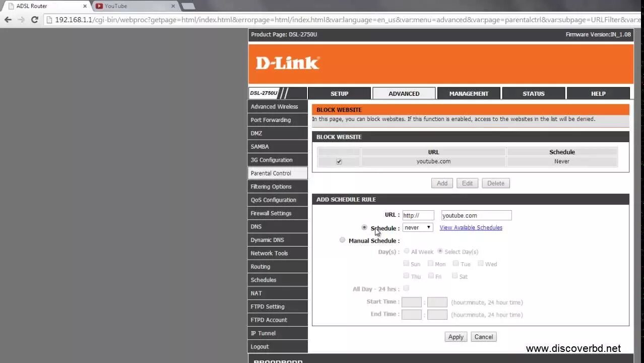Open Network Tools in sidebar
Screen dimensions: 644x363
point(278,253)
